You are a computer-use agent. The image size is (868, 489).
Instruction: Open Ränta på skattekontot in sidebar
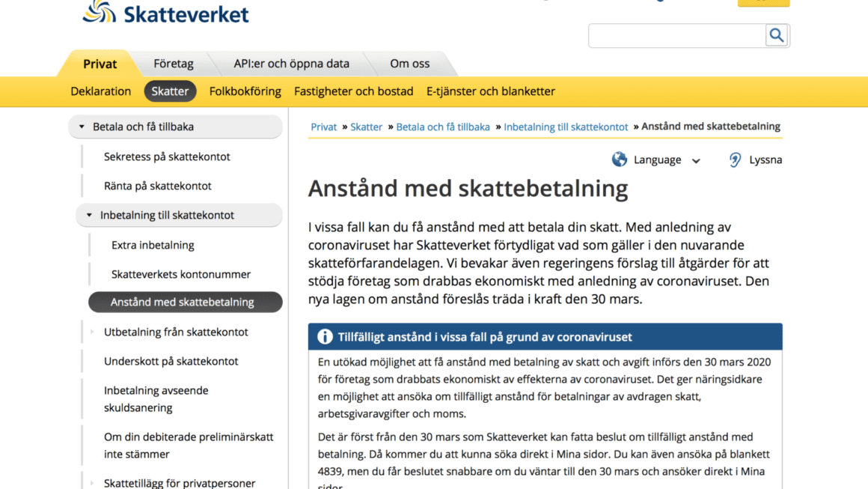[158, 186]
